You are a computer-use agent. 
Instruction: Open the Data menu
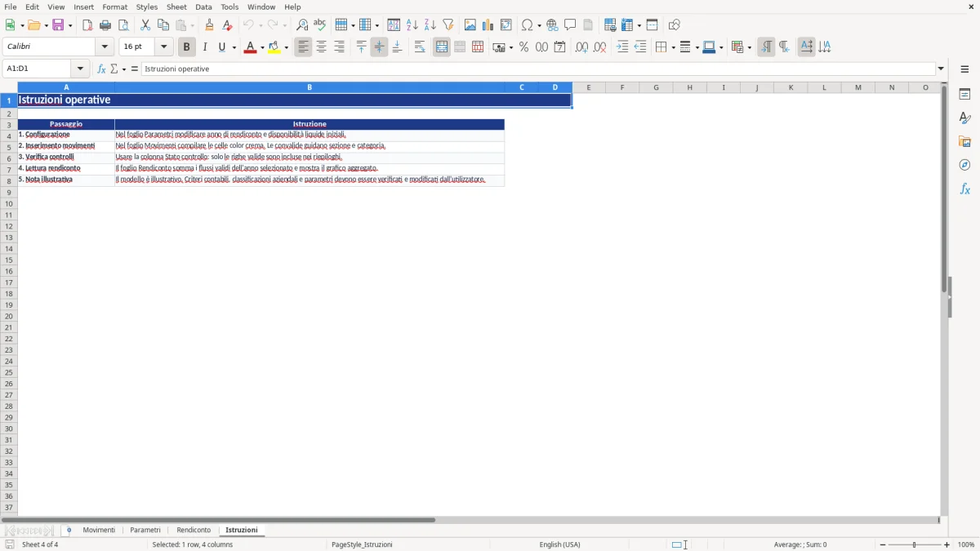[203, 7]
